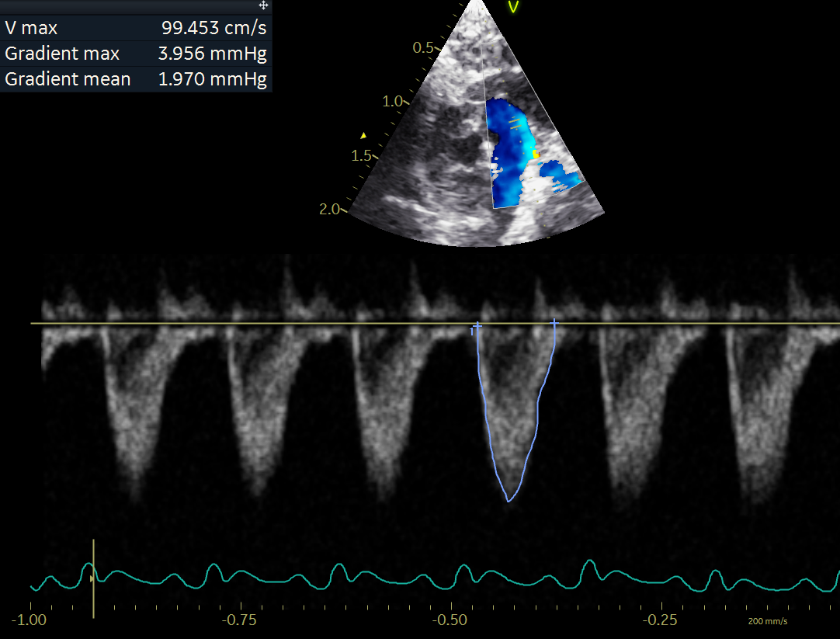Image resolution: width=840 pixels, height=639 pixels.
Task: Click the yellow Doppler baseline
Action: click(435, 323)
